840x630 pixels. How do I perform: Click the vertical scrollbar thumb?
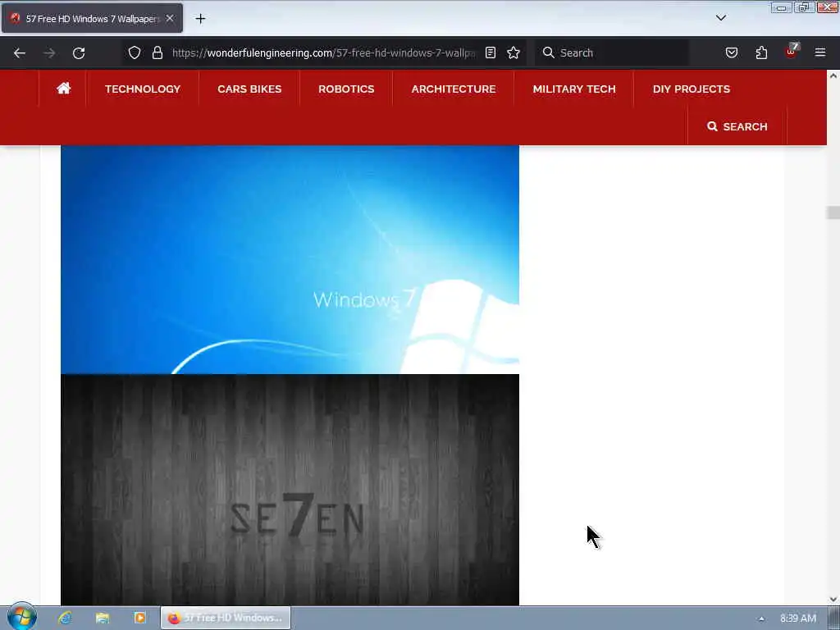[833, 212]
